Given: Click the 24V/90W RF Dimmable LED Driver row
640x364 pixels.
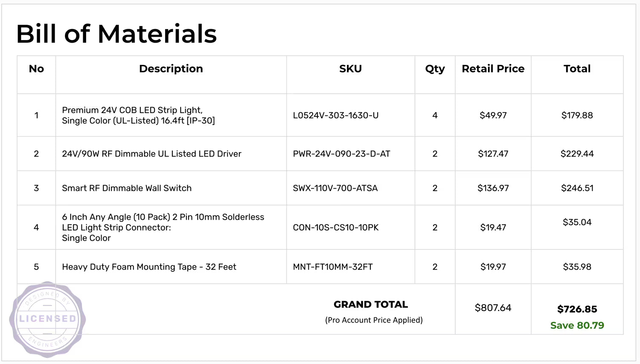Looking at the screenshot, I should coord(151,154).
